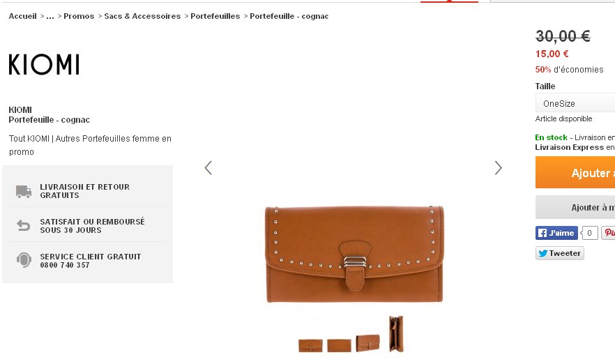Image resolution: width=615 pixels, height=364 pixels.
Task: Select the open wallet side-view thumbnail
Action: tap(396, 334)
